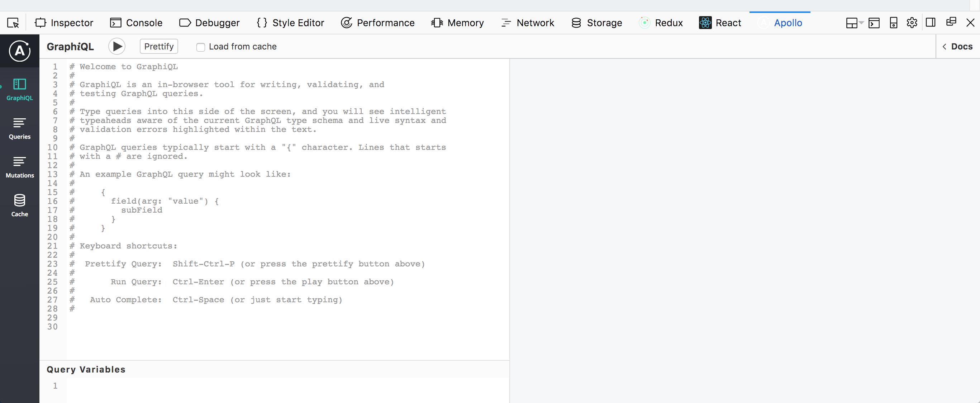Screen dimensions: 980x403
Task: Open the split console dropdown arrow
Action: 861,23
